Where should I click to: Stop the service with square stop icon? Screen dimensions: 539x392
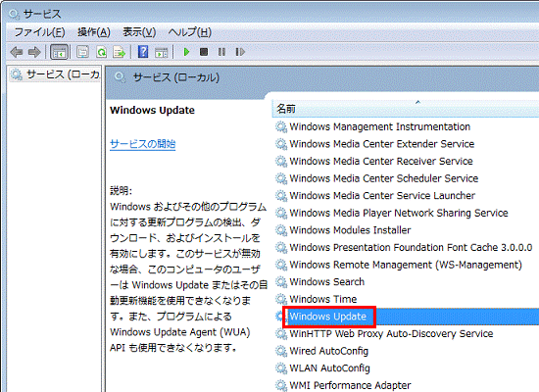(x=204, y=52)
